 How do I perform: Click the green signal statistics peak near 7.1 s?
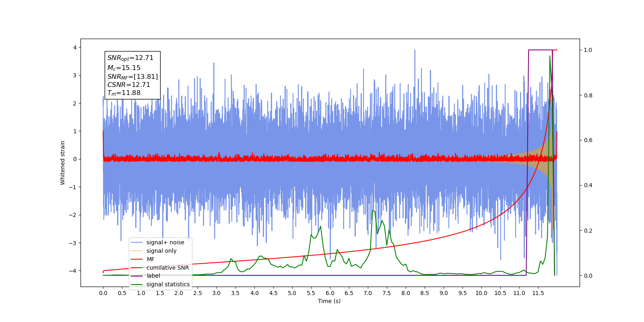coord(373,211)
